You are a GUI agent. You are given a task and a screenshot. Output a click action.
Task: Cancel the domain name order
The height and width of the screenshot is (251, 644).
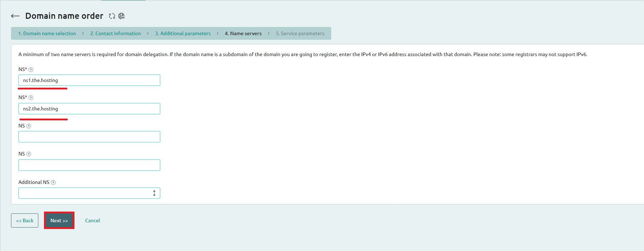pyautogui.click(x=93, y=220)
